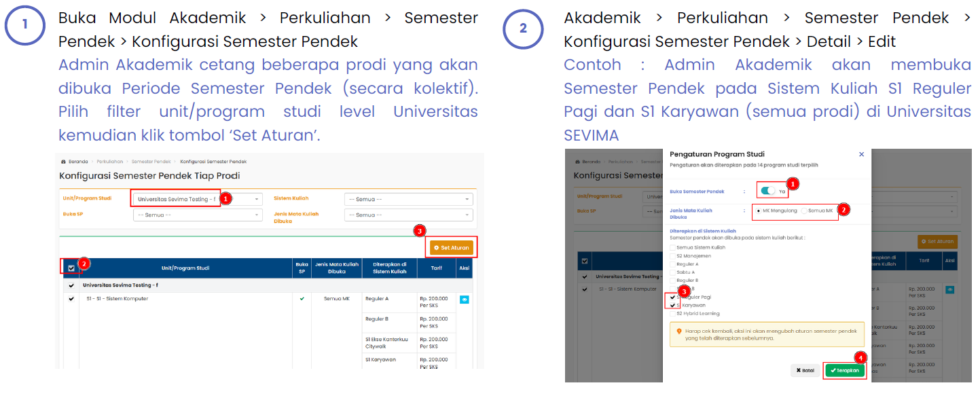Image resolution: width=980 pixels, height=396 pixels.
Task: Uncheck the S1 Sistem Komputer row checkbox
Action: (x=71, y=299)
